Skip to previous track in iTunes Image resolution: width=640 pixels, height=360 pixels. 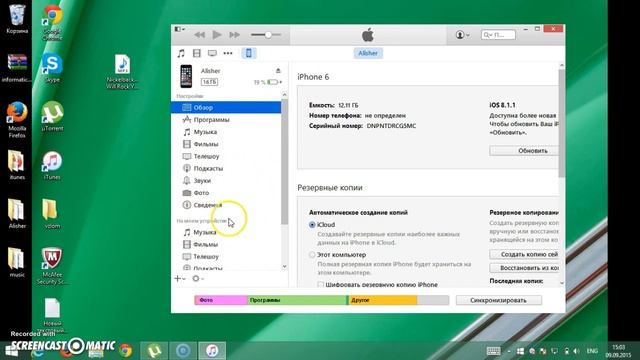[199, 35]
